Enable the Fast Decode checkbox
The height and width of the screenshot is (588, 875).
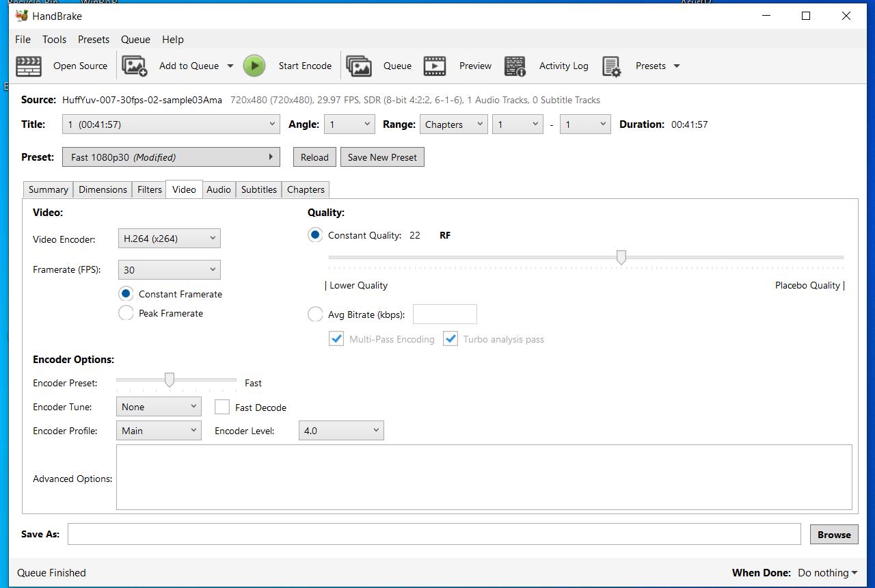(222, 407)
